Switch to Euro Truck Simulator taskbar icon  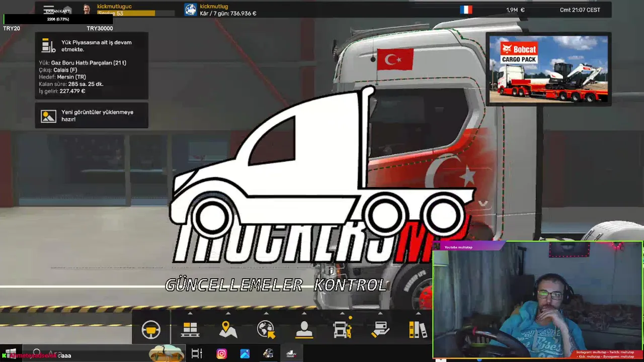click(268, 354)
